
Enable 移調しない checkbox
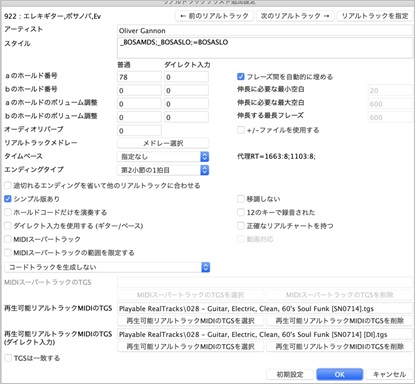point(241,199)
